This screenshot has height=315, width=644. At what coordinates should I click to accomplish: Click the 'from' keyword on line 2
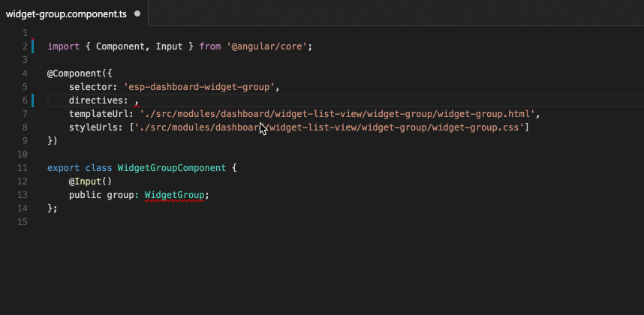coord(210,46)
